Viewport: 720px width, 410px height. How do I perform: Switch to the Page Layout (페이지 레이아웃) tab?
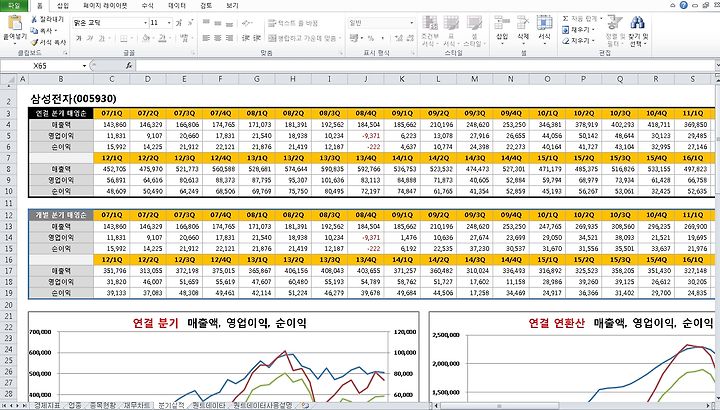point(105,6)
